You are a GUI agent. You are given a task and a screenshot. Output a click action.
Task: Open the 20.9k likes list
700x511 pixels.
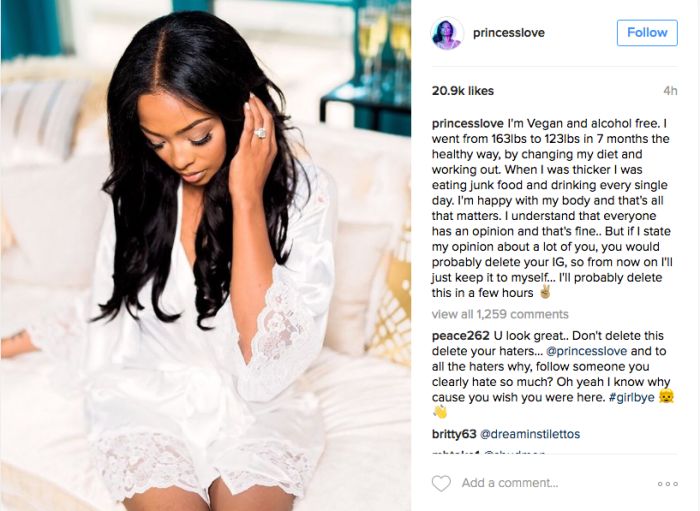pyautogui.click(x=462, y=91)
